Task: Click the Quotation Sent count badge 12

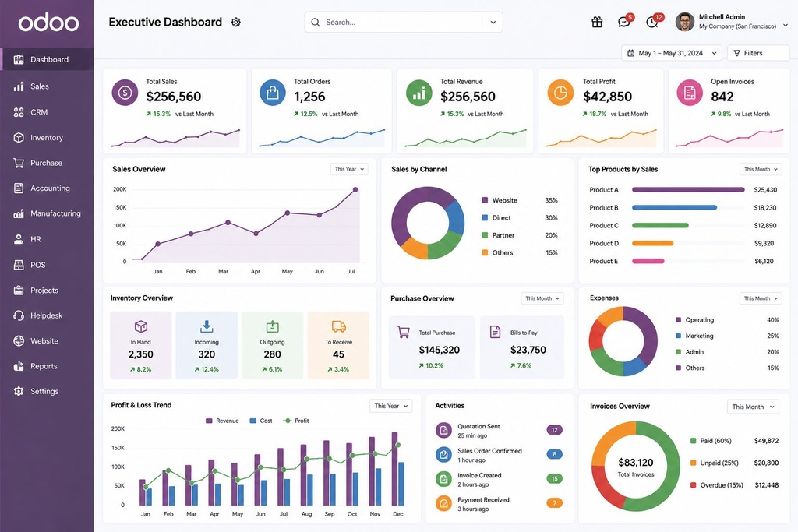Action: [x=554, y=430]
